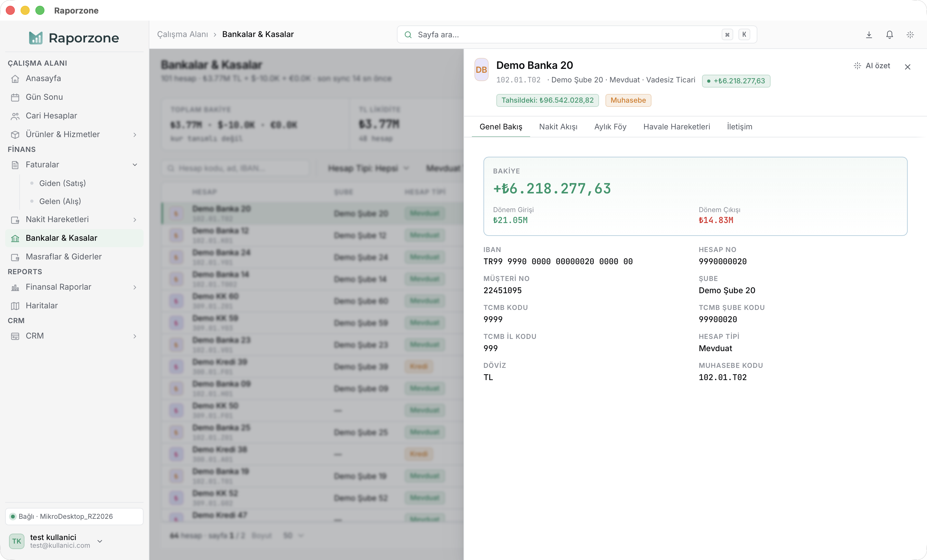
Task: Click Ürünler & Hizmetler box icon
Action: tap(15, 135)
